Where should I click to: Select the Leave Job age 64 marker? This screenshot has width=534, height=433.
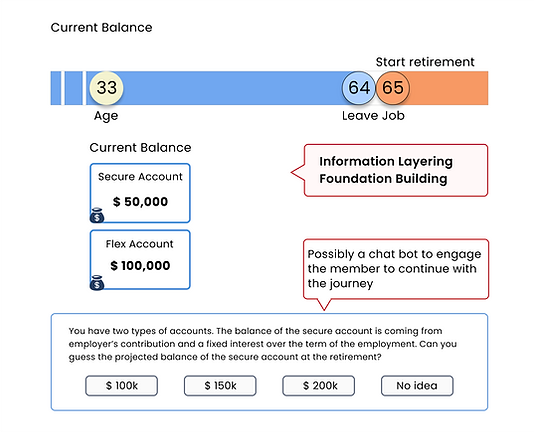(x=359, y=88)
